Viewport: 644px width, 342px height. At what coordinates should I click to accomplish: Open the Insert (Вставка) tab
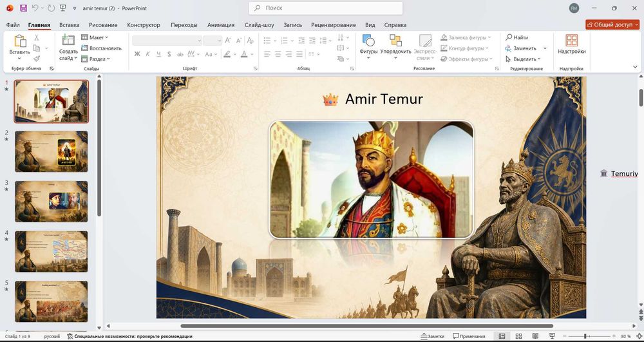(x=70, y=24)
